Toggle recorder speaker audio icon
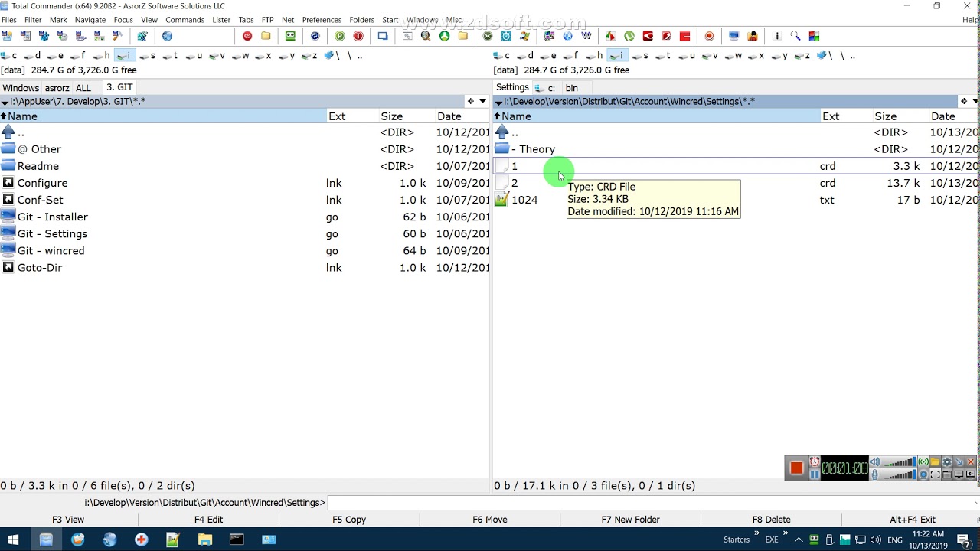This screenshot has height=551, width=980. pos(875,461)
